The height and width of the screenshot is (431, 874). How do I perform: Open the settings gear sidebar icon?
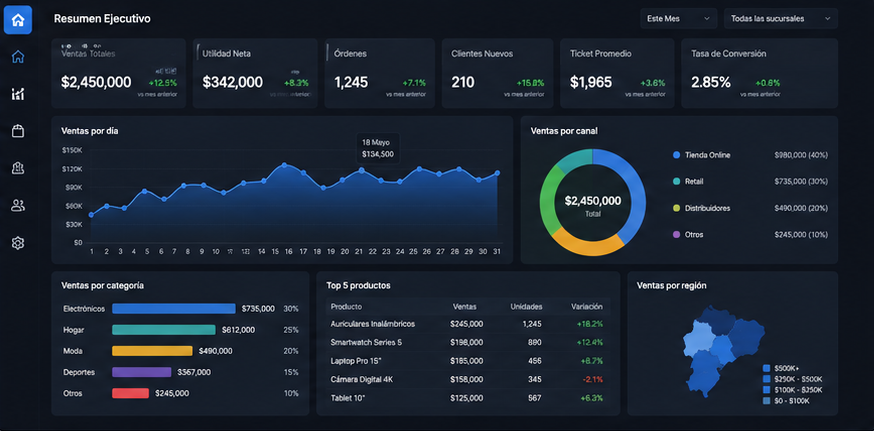(18, 243)
